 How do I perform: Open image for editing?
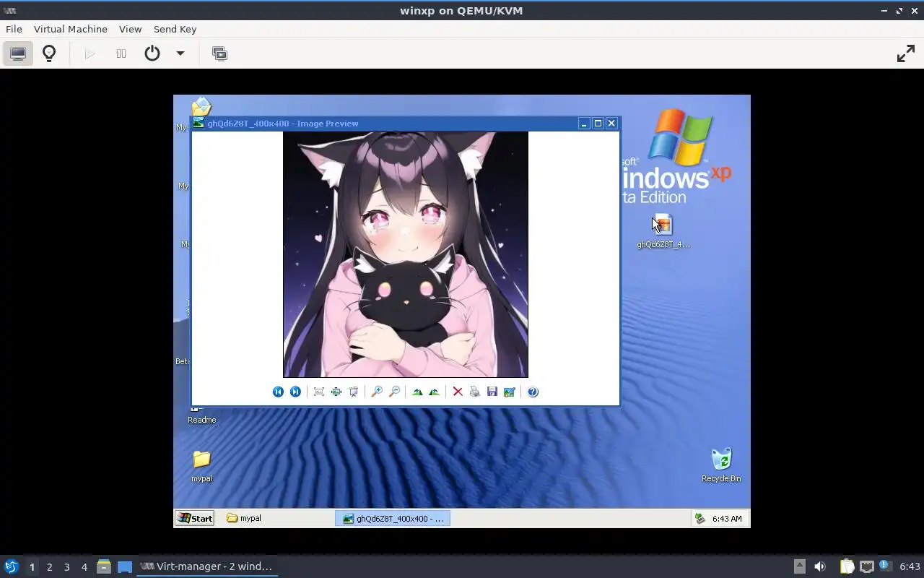coord(510,392)
